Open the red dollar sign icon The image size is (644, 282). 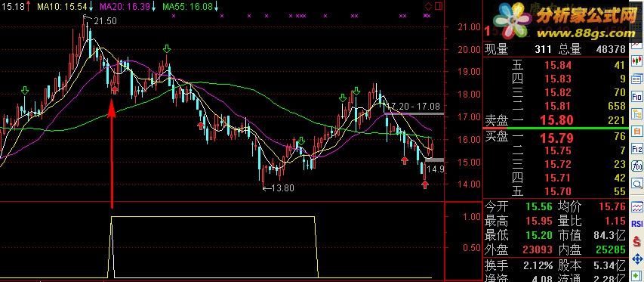[637, 241]
